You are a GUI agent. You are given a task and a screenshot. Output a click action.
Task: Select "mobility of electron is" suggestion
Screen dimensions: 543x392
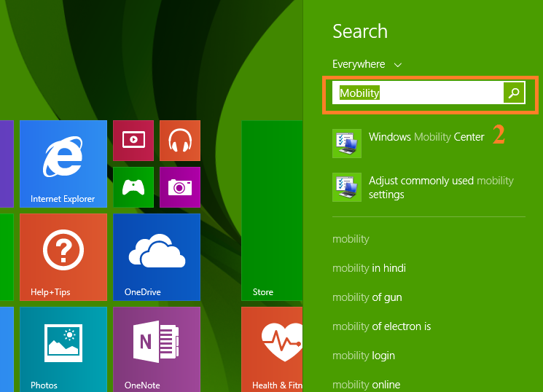click(x=382, y=326)
